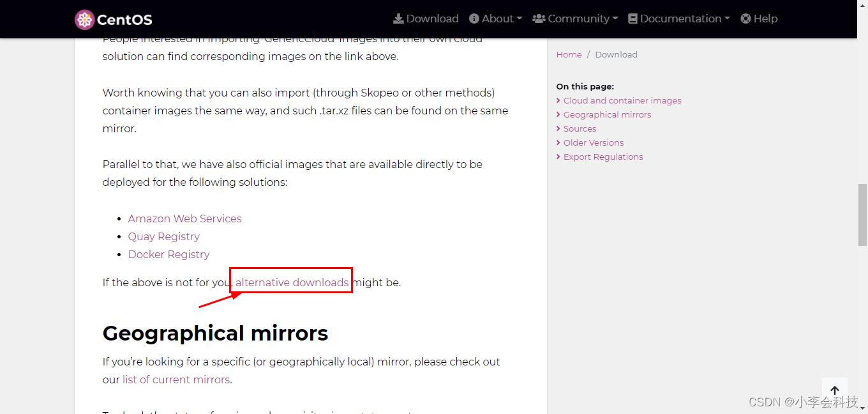Click the About info circle icon
Screen dimensions: 868x414
[474, 19]
